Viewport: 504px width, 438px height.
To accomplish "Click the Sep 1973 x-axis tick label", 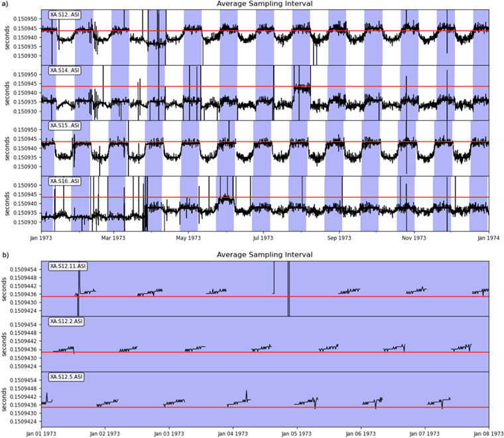I will coord(339,238).
